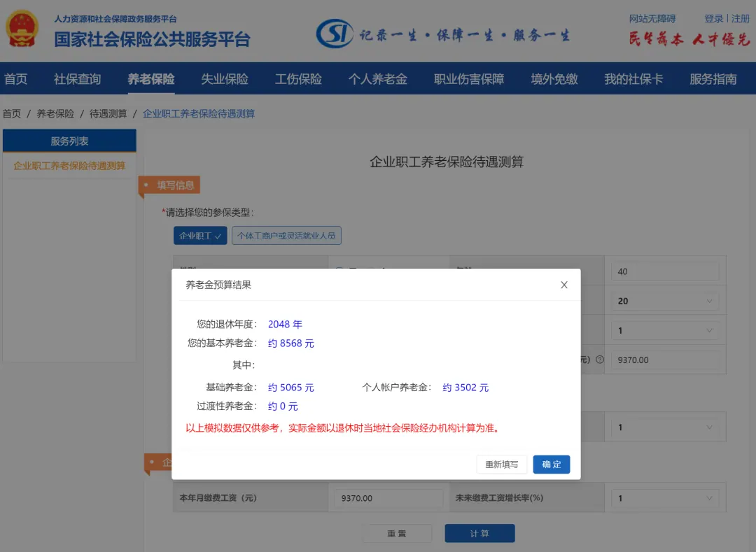Open the 服务指南 nav menu

coord(713,78)
